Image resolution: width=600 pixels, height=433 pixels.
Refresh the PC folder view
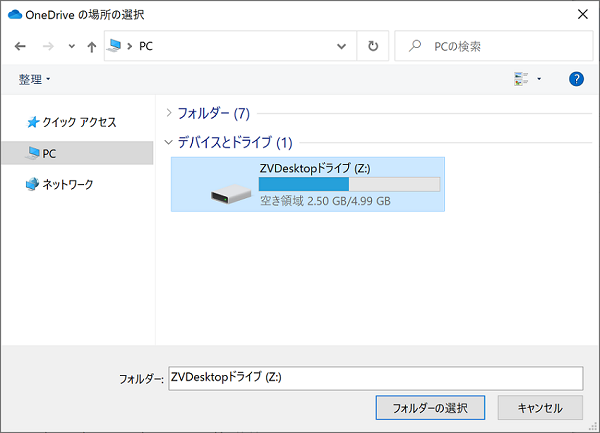coord(373,46)
